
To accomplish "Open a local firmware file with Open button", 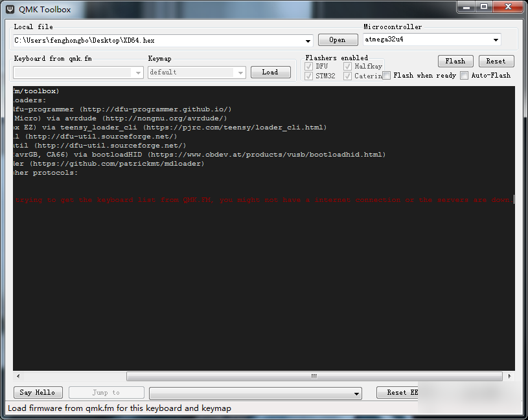I will point(338,39).
